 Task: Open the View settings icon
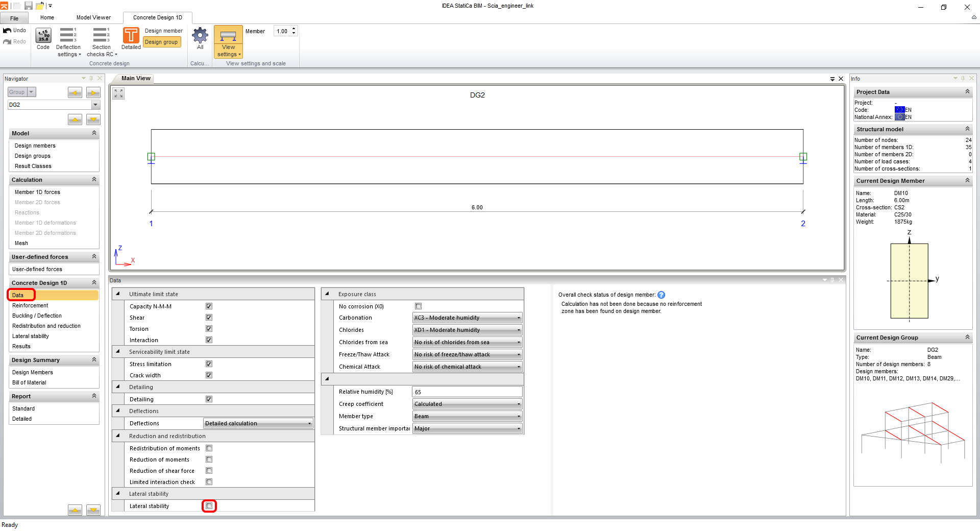[x=228, y=41]
